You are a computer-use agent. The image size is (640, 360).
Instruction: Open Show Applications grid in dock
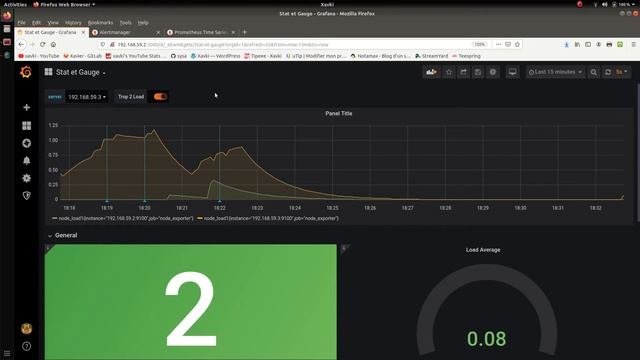(7, 353)
